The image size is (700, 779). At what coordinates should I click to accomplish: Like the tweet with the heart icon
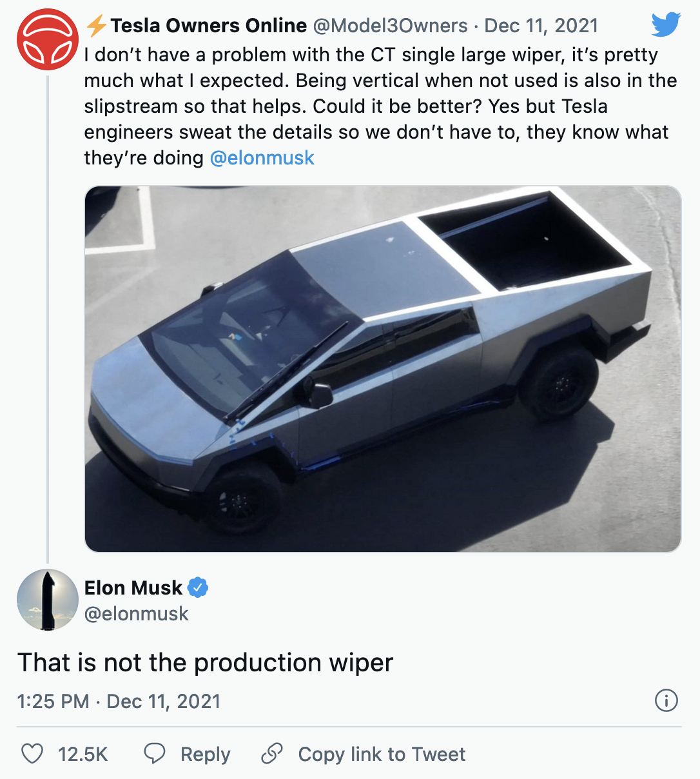(33, 753)
